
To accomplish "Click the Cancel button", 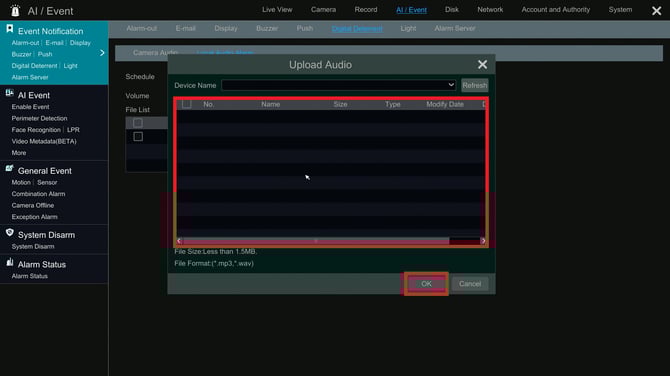I will (x=470, y=284).
